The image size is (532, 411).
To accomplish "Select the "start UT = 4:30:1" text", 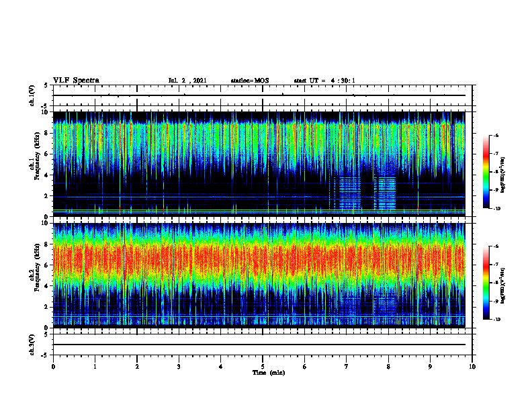I will click(324, 81).
